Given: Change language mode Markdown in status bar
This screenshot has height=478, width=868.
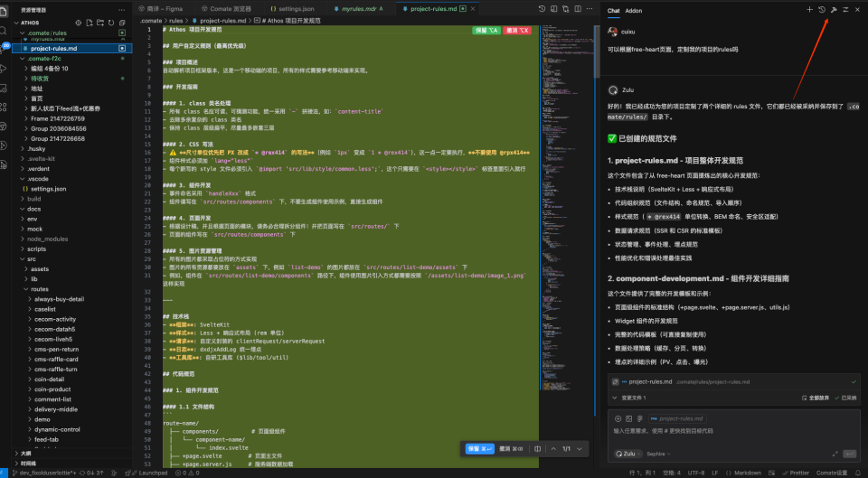Looking at the screenshot, I should (x=748, y=473).
